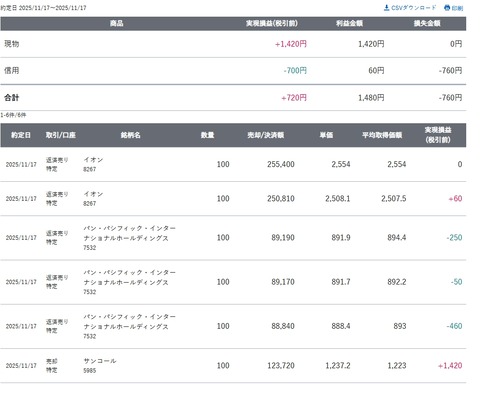480x393 pixels.
Task: Click the 売却/決済額 column header
Action: (x=266, y=135)
